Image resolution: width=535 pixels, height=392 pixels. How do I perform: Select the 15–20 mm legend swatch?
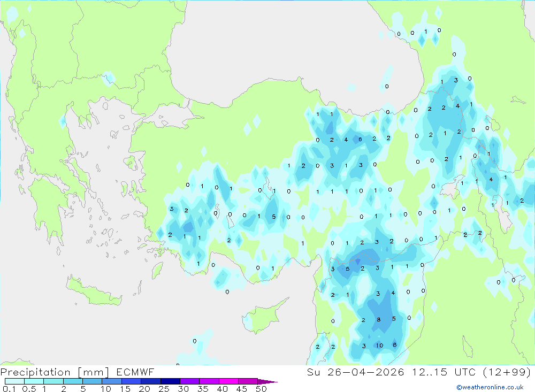pos(131,381)
